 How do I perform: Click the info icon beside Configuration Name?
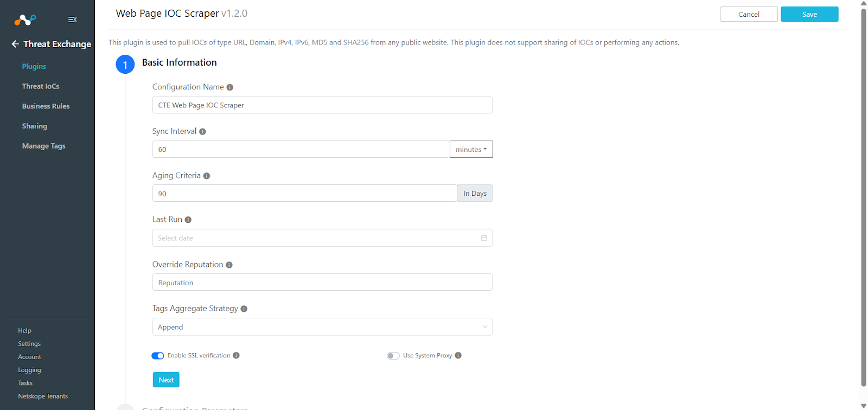click(x=229, y=87)
